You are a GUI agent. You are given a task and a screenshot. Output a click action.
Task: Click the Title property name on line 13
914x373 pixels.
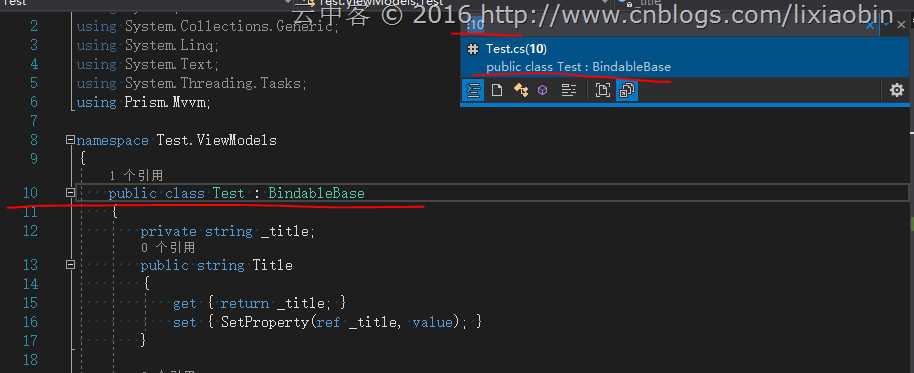point(272,265)
